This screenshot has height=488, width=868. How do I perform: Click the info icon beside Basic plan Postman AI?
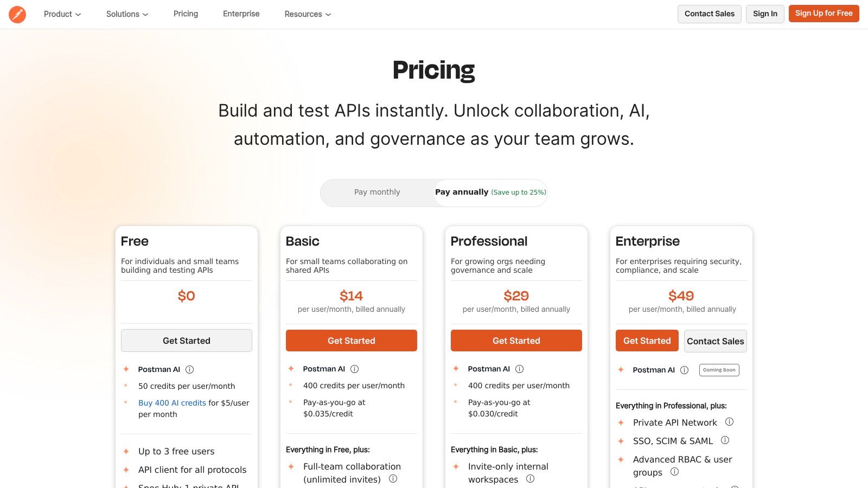click(x=354, y=369)
